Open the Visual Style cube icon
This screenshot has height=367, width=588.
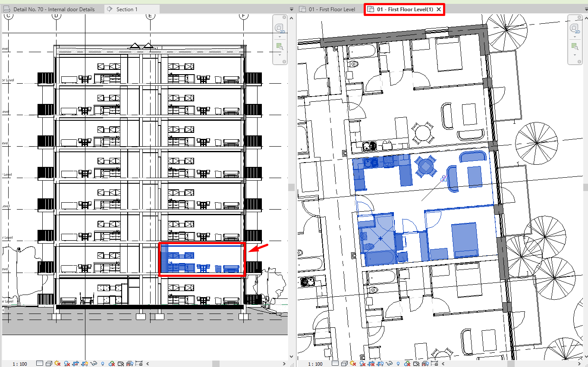point(48,364)
